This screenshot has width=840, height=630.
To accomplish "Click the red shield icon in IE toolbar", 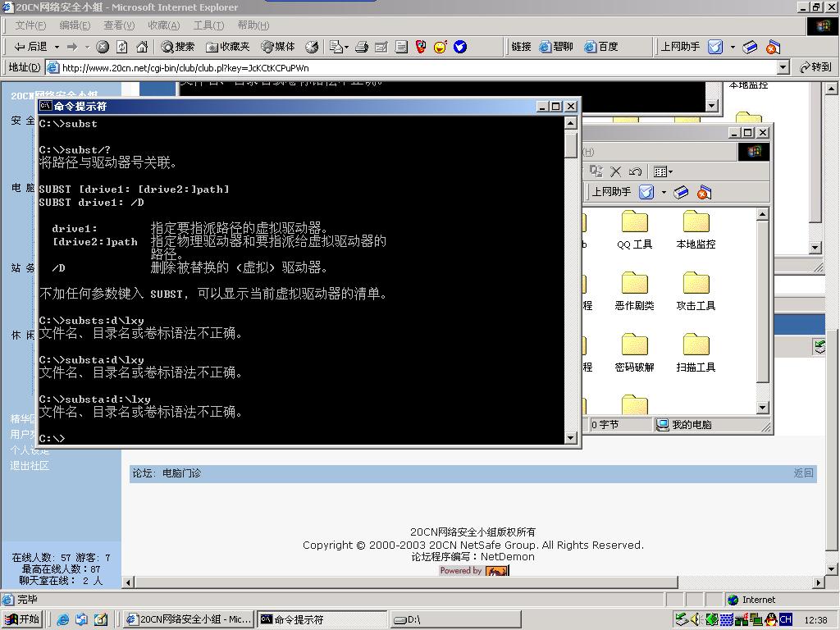I will tap(421, 47).
